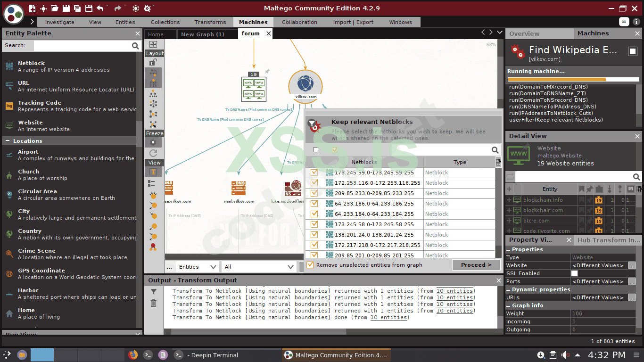This screenshot has height=362, width=644.
Task: Click the Proceed > button
Action: tap(476, 265)
